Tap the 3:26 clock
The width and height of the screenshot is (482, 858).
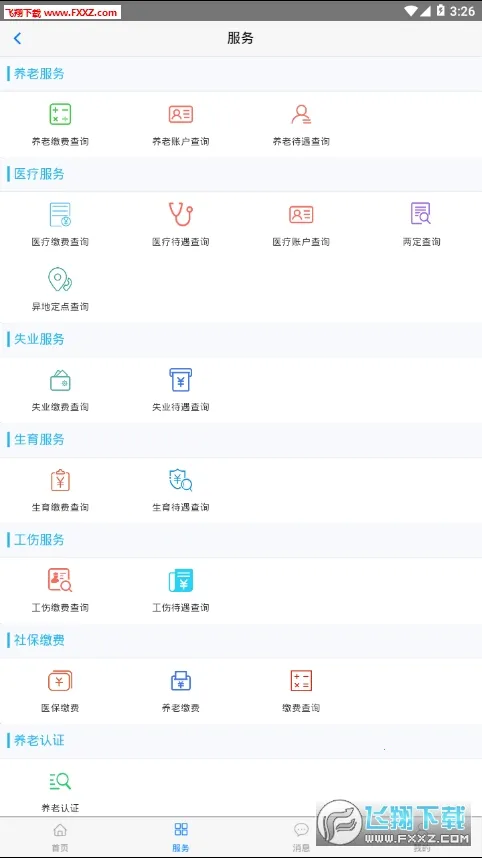pos(462,11)
